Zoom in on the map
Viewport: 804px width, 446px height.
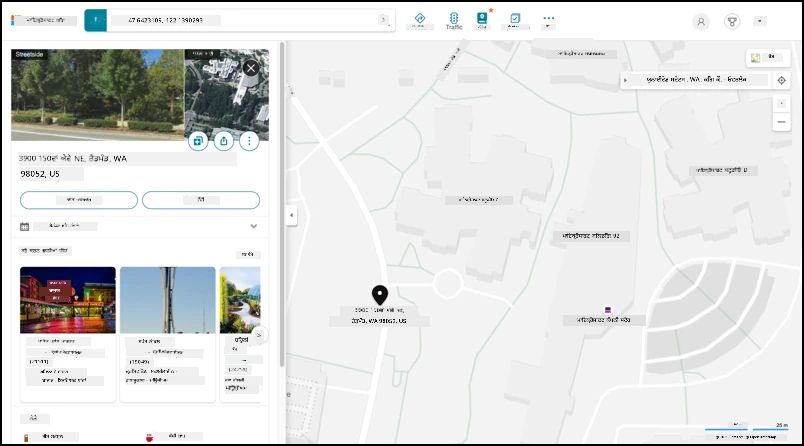781,104
